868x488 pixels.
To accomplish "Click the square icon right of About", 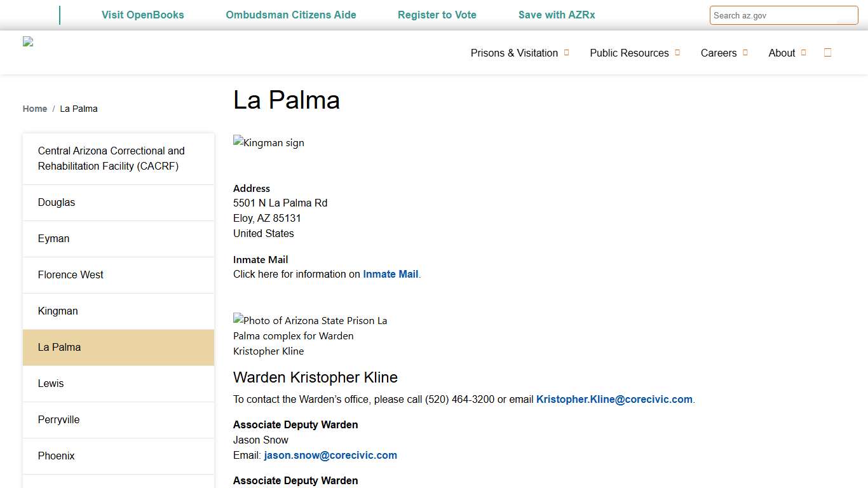I will click(827, 53).
